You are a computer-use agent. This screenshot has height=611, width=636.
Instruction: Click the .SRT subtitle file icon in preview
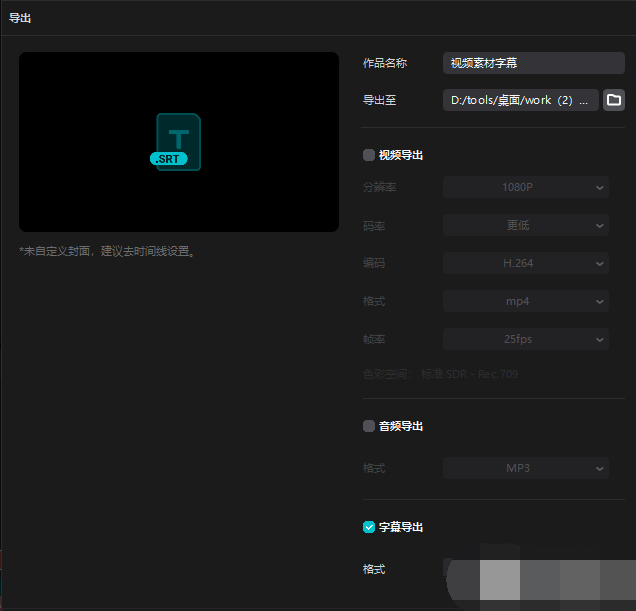coord(178,142)
